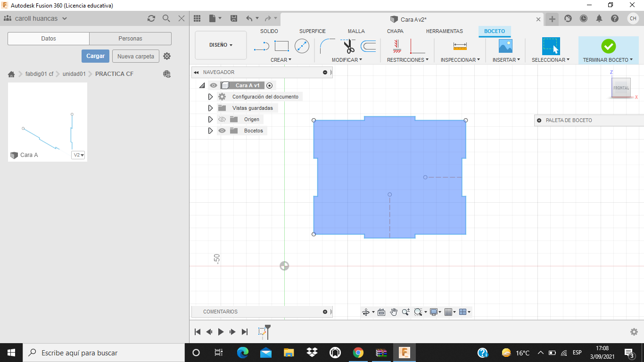The height and width of the screenshot is (362, 644).
Task: Open the DISEÑO workspace dropdown
Action: click(x=221, y=45)
